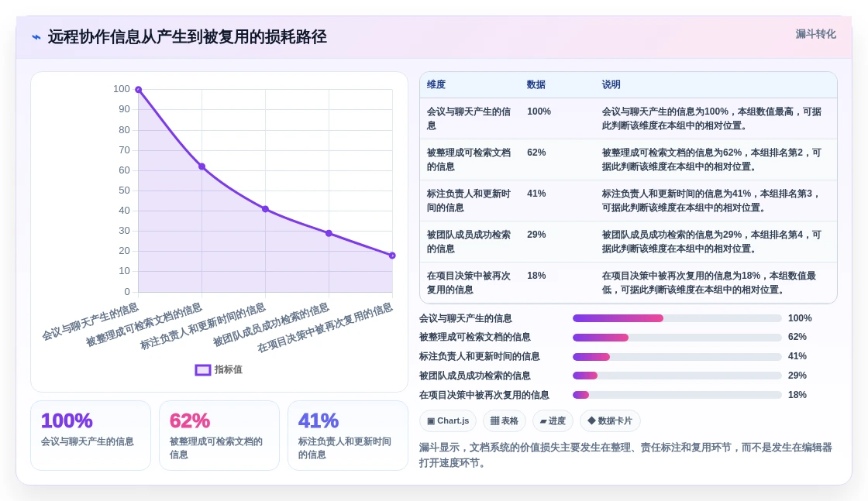Image resolution: width=868 pixels, height=501 pixels.
Task: Click the 表格 tag chip
Action: tap(505, 420)
